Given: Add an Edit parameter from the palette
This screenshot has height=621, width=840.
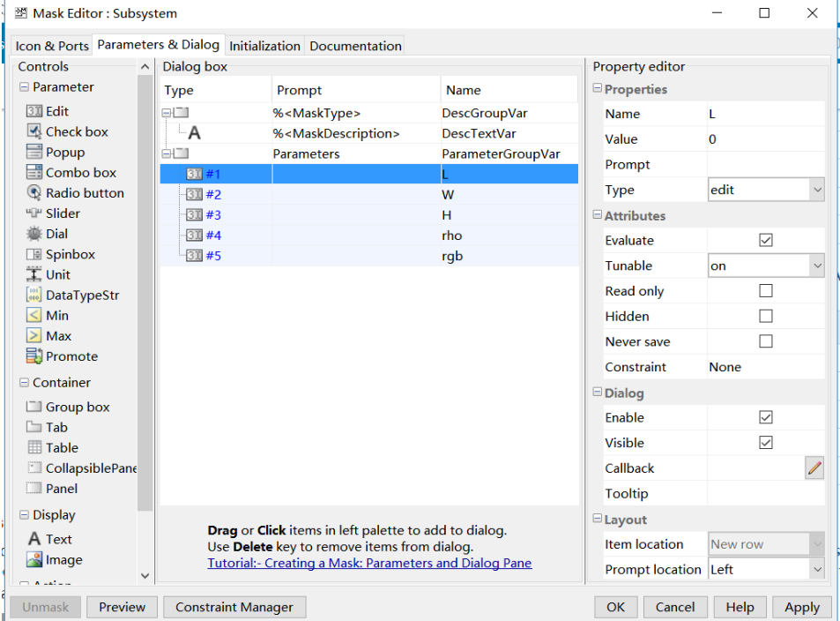Looking at the screenshot, I should click(47, 111).
